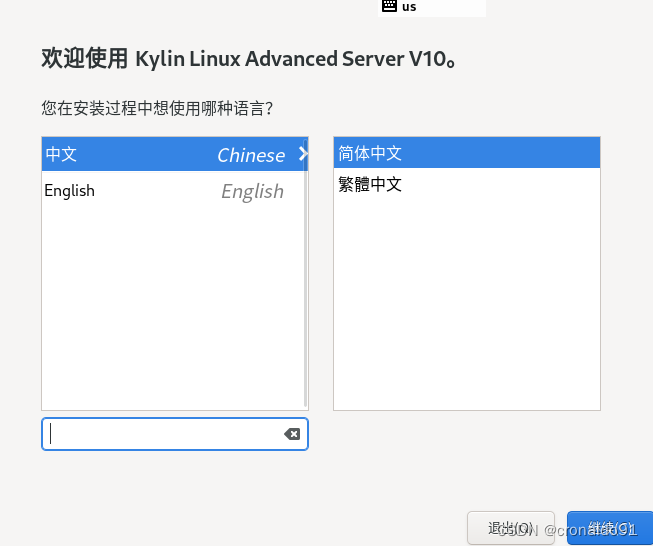Select the English language row
The image size is (653, 546).
(x=173, y=191)
